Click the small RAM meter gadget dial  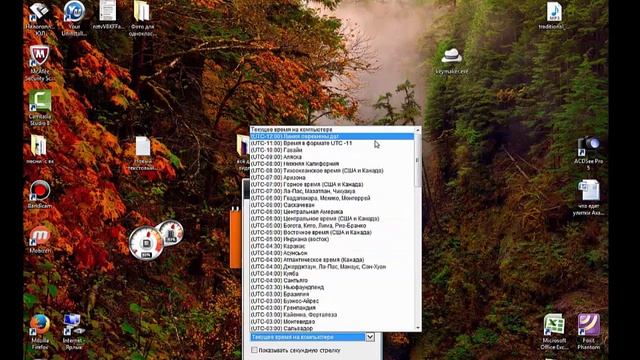click(x=171, y=232)
